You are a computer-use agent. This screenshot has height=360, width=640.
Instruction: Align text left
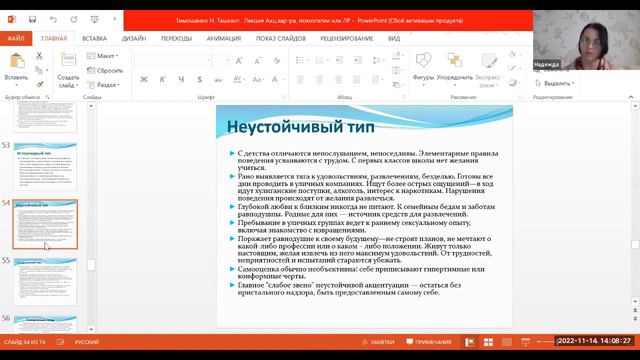300,80
